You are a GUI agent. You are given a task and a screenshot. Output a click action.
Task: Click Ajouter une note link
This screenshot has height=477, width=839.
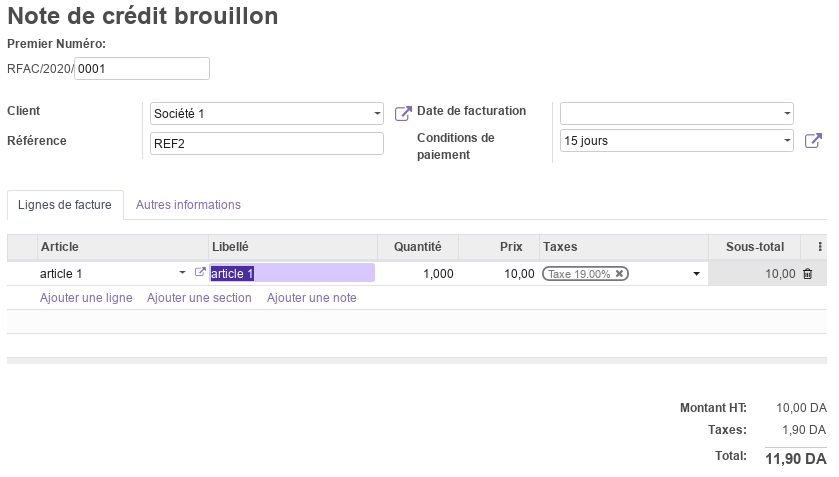coord(311,298)
